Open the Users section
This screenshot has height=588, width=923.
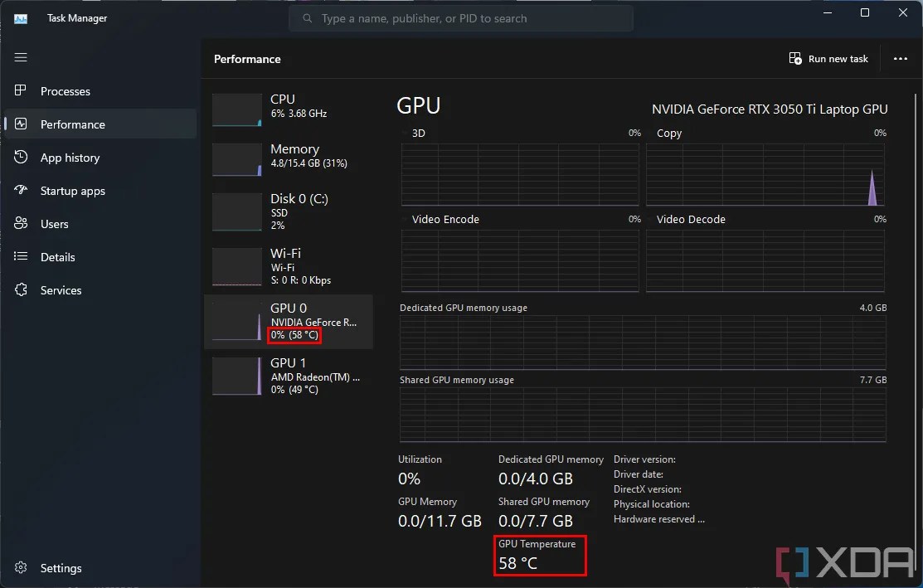pos(55,224)
